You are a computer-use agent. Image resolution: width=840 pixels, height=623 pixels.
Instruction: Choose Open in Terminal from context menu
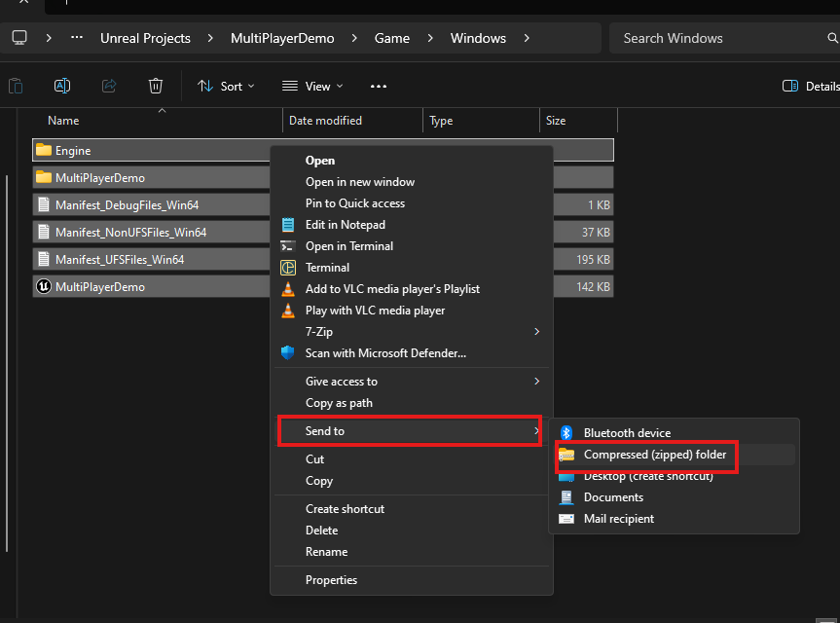pos(348,246)
